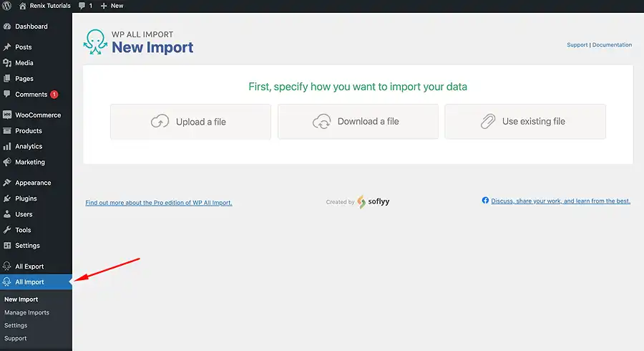Click the WordPress logo icon
644x351 pixels.
(6, 6)
